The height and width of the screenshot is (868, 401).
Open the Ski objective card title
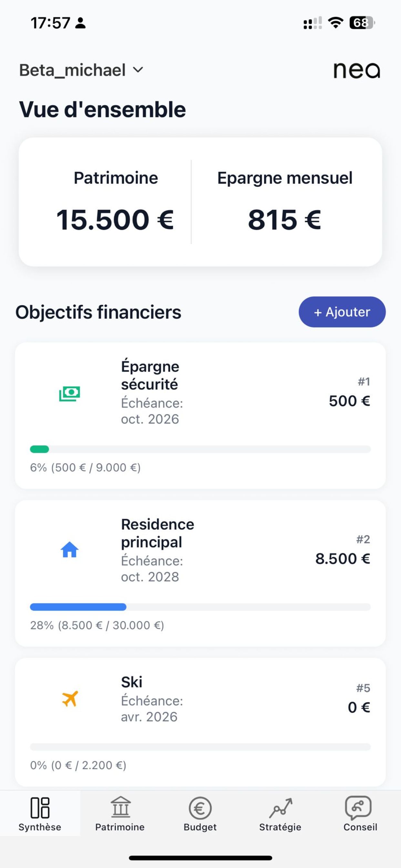[132, 682]
